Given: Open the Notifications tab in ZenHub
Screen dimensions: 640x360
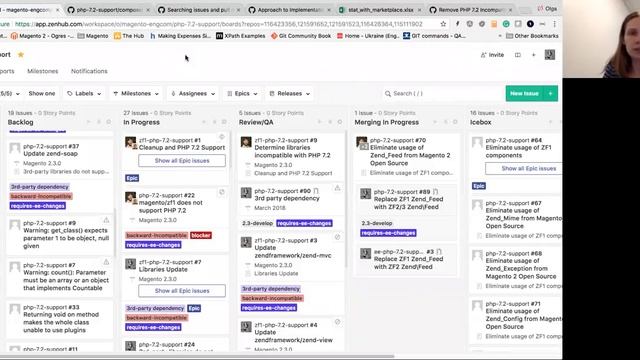Looking at the screenshot, I should (x=89, y=71).
